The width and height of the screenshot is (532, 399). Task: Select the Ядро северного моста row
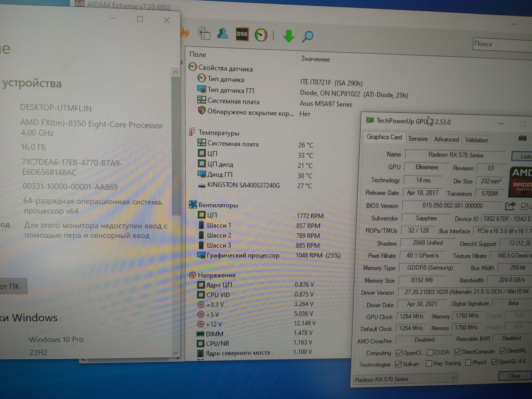tap(255, 352)
